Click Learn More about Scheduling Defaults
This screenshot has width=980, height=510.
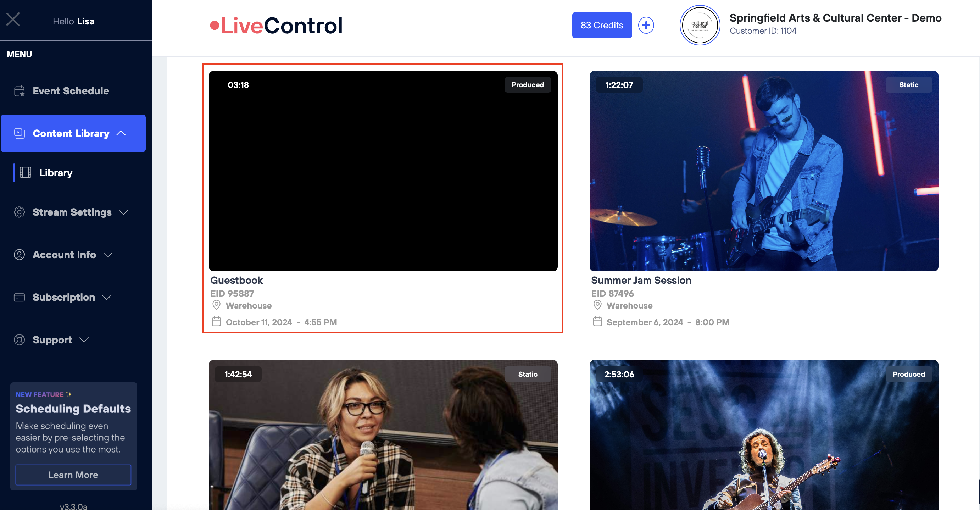pos(73,475)
